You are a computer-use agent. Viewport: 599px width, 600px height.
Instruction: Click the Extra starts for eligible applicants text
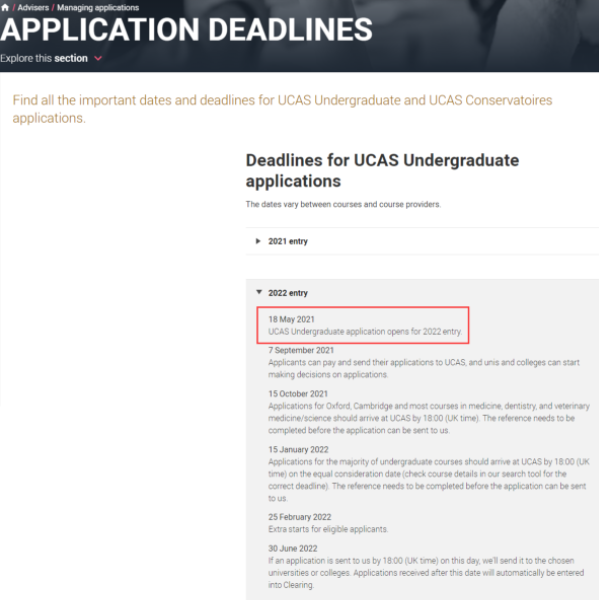(328, 529)
